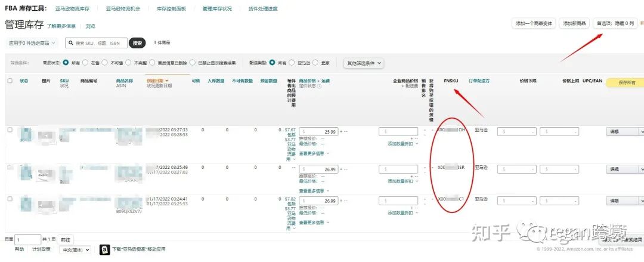Viewport: 644px width, 262px height.
Task: Click the yellow 保存所有 button
Action: pyautogui.click(x=626, y=83)
